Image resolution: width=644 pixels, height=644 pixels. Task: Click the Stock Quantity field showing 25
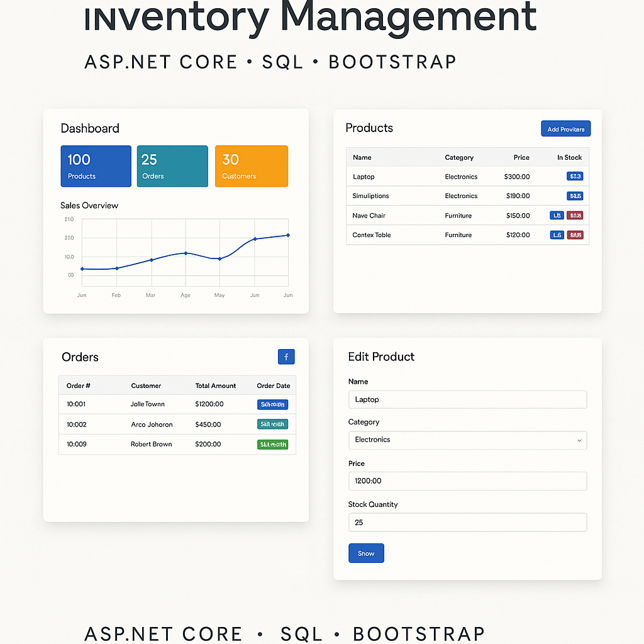click(x=467, y=523)
